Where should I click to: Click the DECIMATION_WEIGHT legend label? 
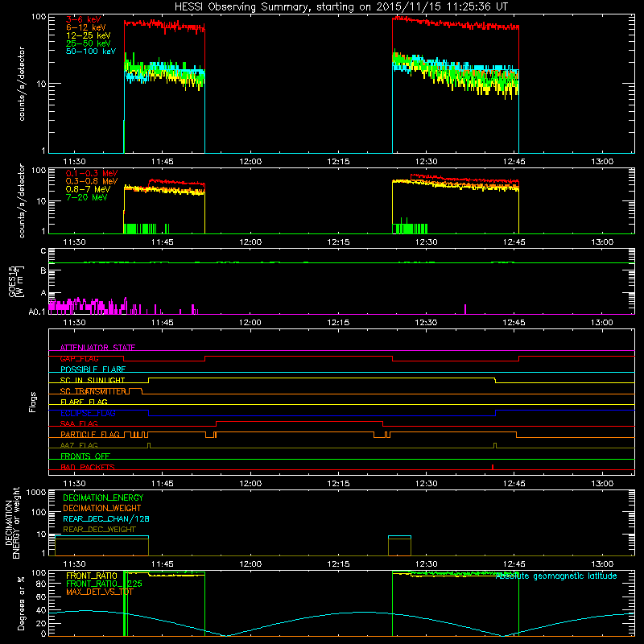[102, 508]
